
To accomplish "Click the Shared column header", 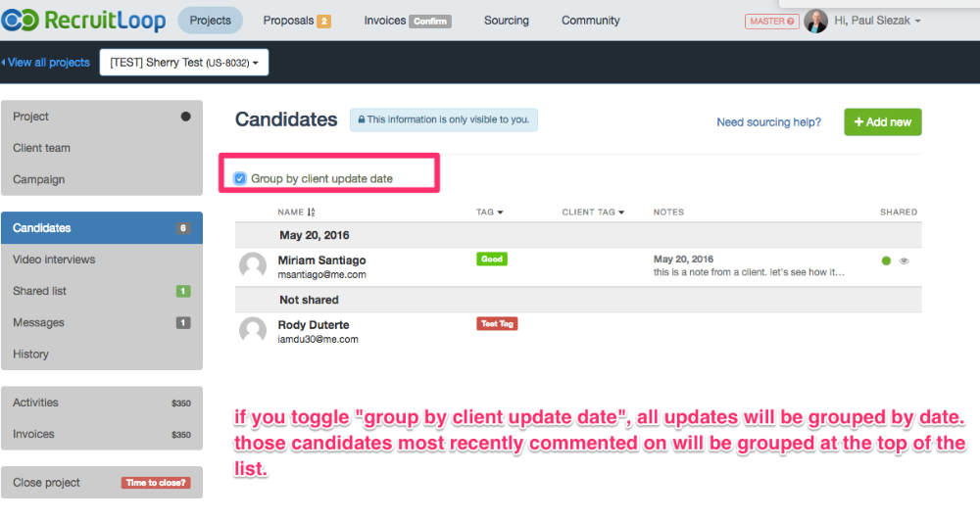I will point(899,213).
